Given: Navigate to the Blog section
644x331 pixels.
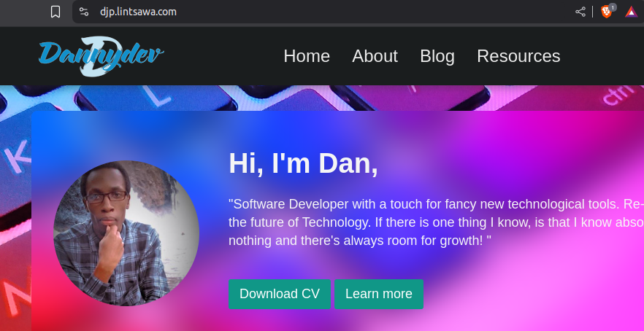Looking at the screenshot, I should [x=437, y=56].
